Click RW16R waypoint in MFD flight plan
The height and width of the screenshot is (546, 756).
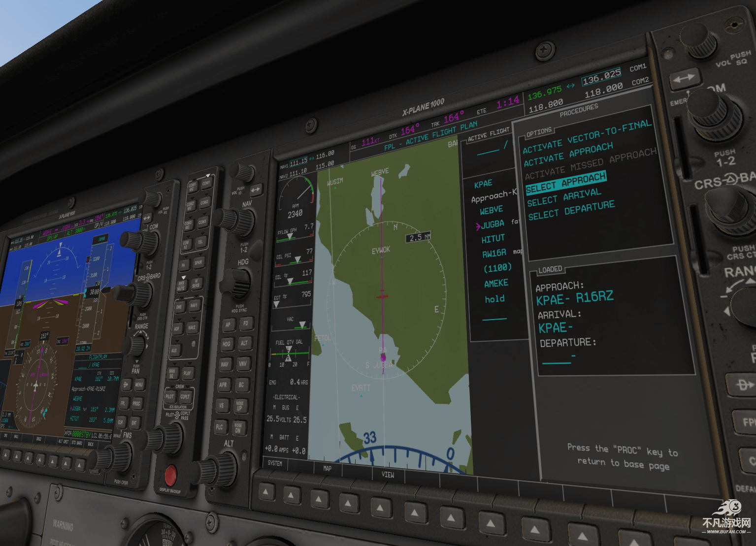click(494, 253)
